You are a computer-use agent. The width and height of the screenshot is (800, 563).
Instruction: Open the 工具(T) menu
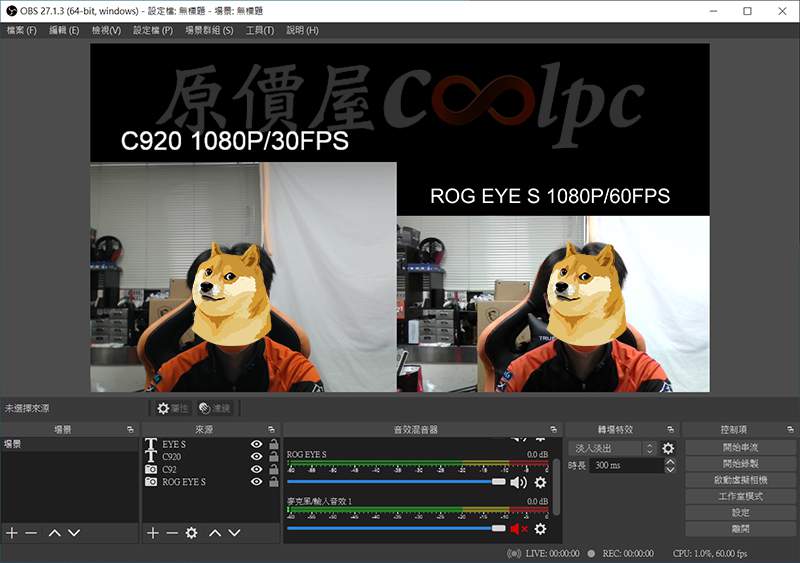pos(260,30)
